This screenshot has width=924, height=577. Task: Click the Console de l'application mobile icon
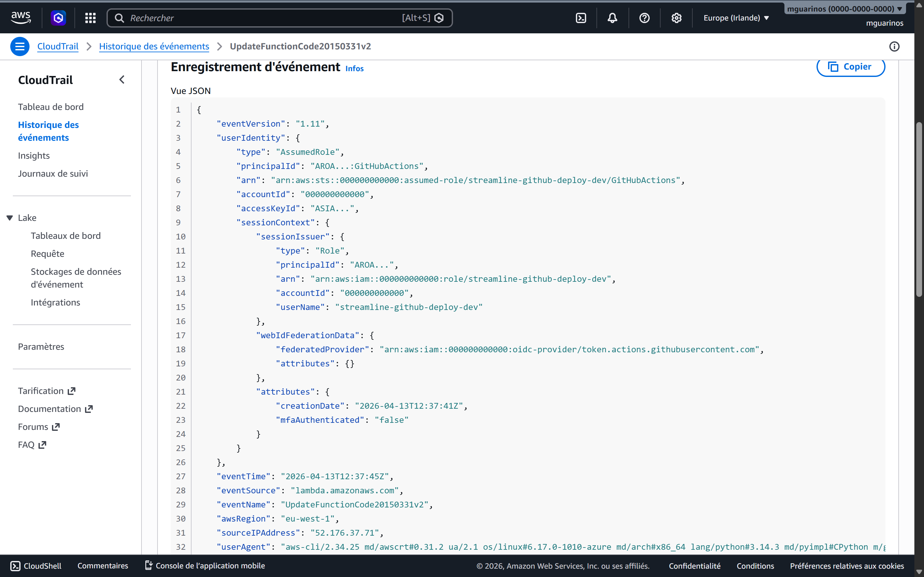[x=148, y=565]
